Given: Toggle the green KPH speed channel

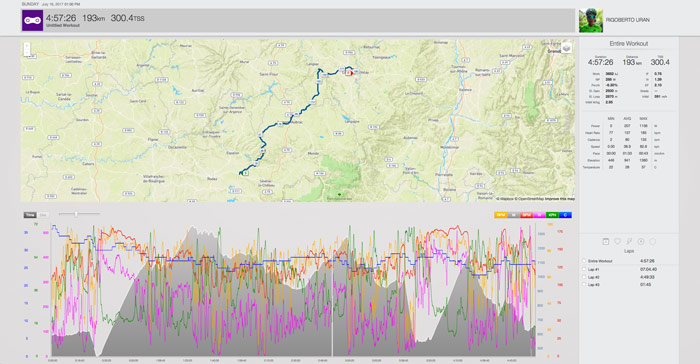Looking at the screenshot, I should [x=552, y=215].
